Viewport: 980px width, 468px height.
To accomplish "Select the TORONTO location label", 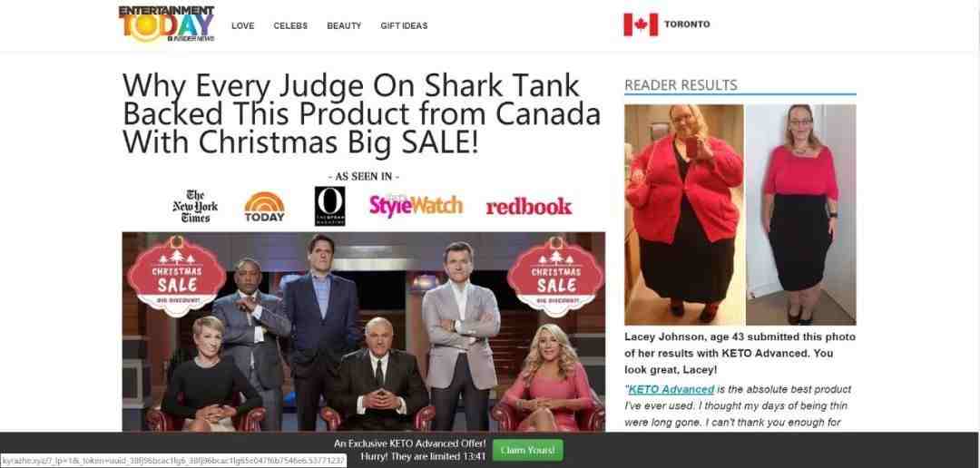I will point(687,24).
